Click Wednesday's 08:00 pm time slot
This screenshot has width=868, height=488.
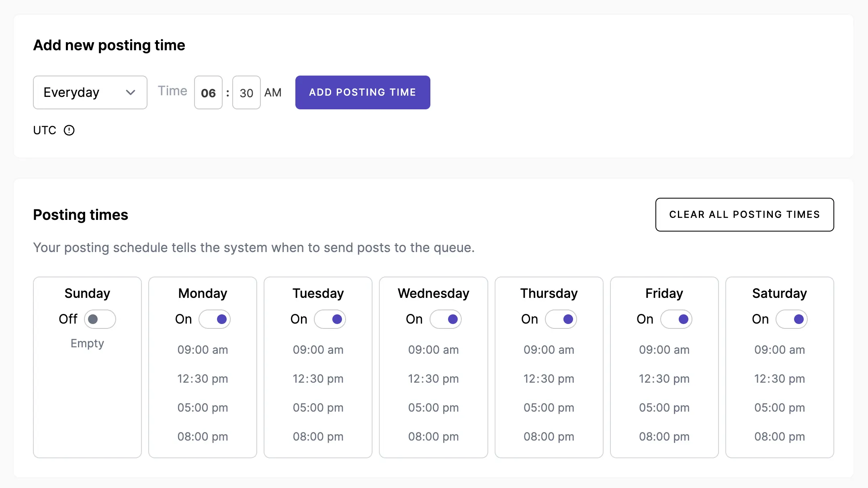(x=434, y=437)
